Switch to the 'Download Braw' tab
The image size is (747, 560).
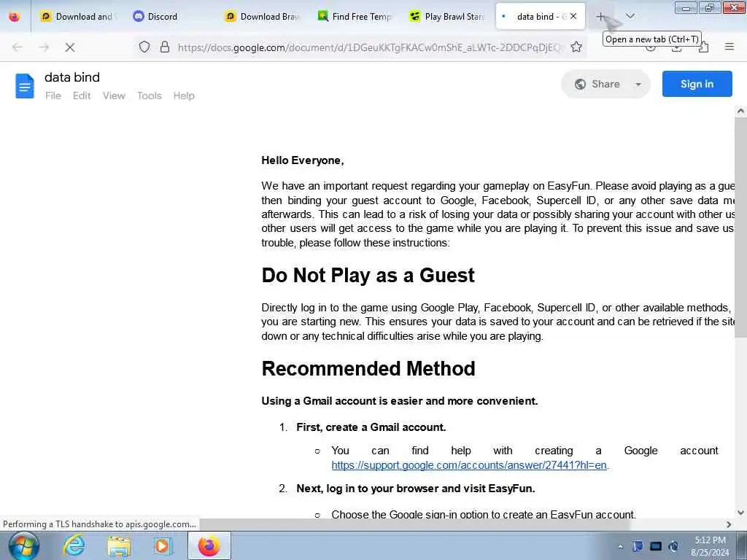[263, 17]
